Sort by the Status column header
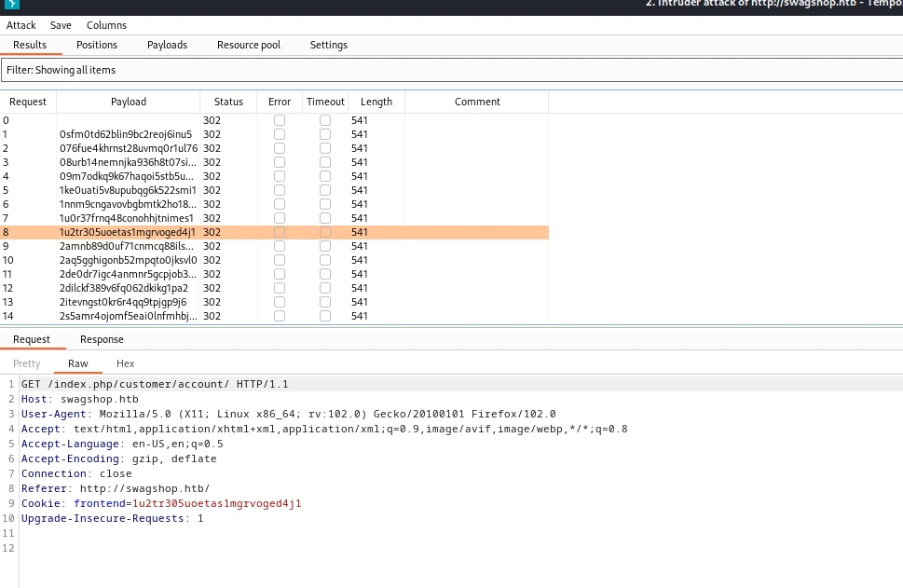 point(228,102)
